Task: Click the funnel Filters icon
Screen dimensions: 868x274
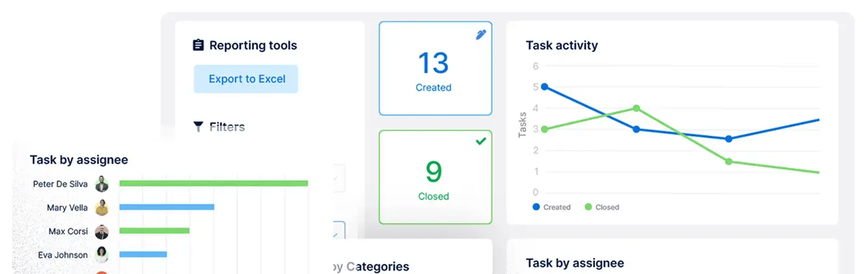Action: 198,127
